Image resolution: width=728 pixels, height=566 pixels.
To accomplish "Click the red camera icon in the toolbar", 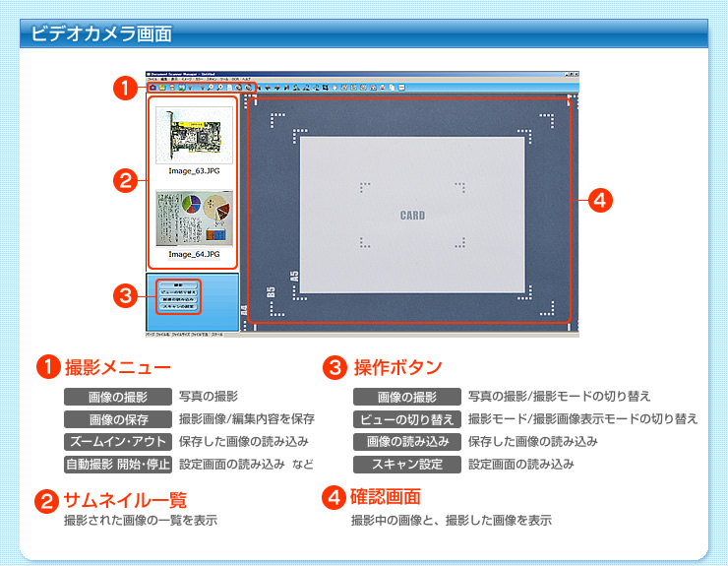I will pyautogui.click(x=152, y=88).
